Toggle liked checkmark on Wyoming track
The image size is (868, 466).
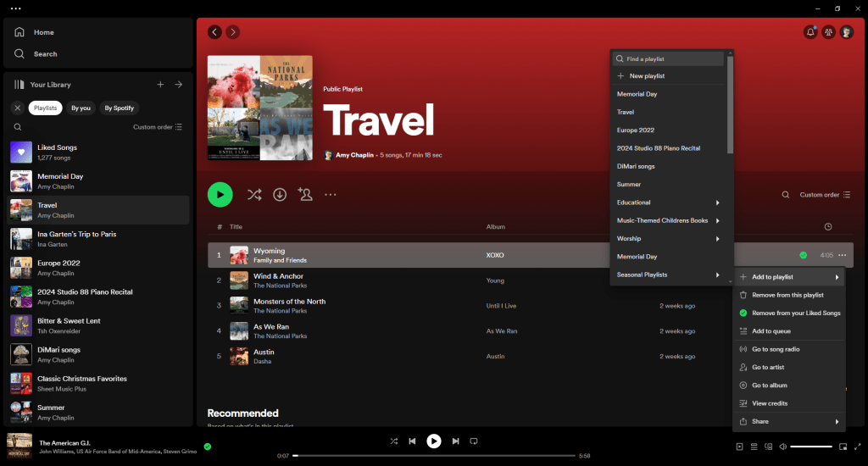(x=804, y=255)
